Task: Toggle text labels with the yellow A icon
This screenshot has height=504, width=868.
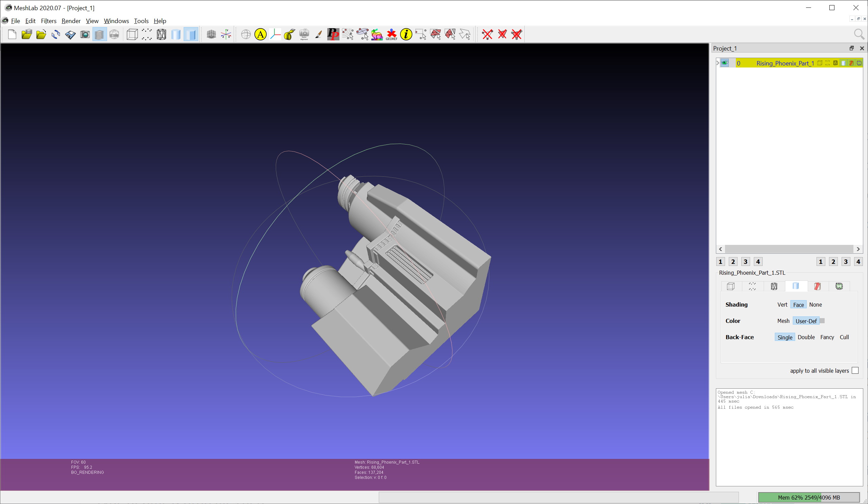Action: (x=260, y=35)
